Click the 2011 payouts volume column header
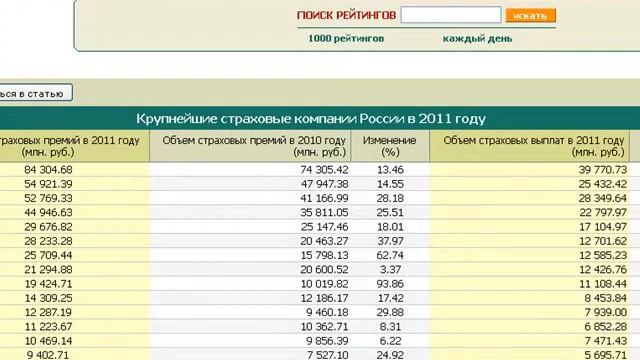 click(x=529, y=146)
